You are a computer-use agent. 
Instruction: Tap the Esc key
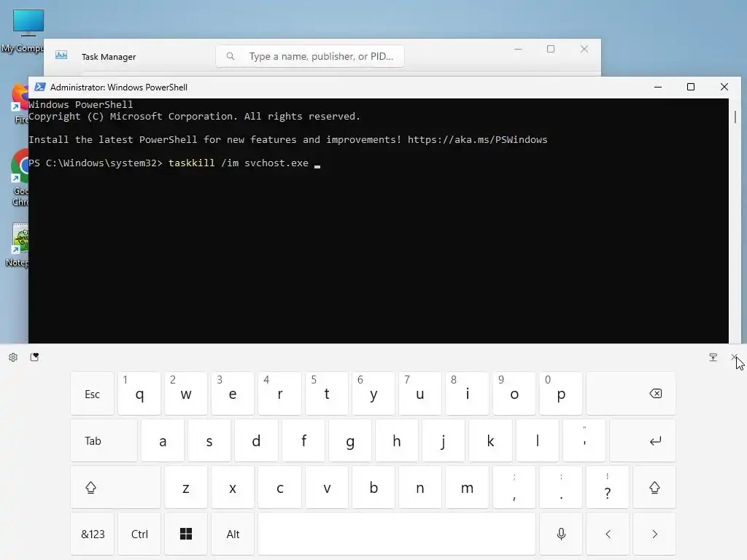pyautogui.click(x=93, y=394)
